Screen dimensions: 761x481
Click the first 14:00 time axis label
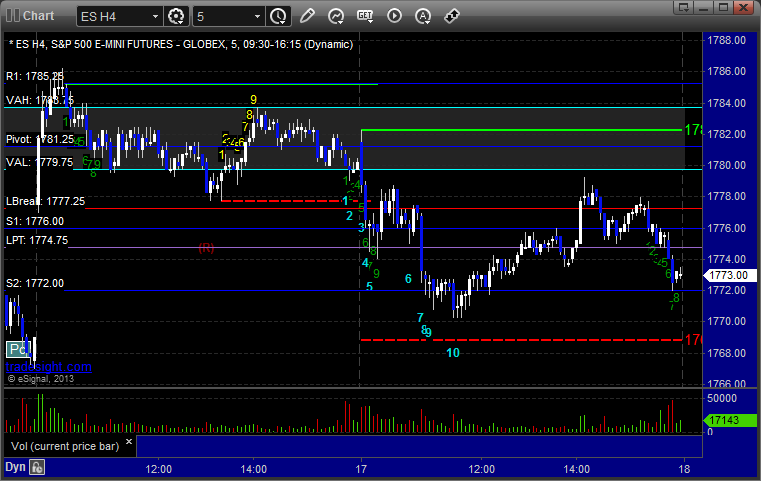[254, 469]
